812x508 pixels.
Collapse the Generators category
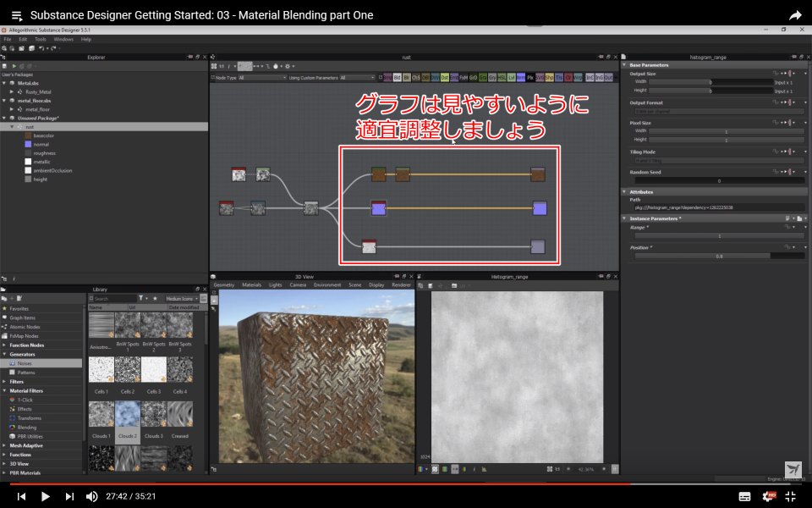(x=4, y=355)
